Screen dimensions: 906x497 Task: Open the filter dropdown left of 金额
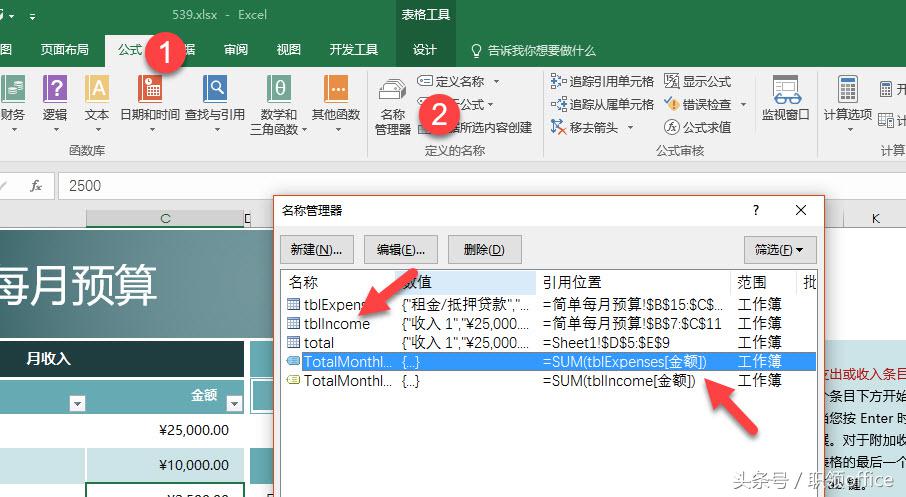(x=77, y=403)
